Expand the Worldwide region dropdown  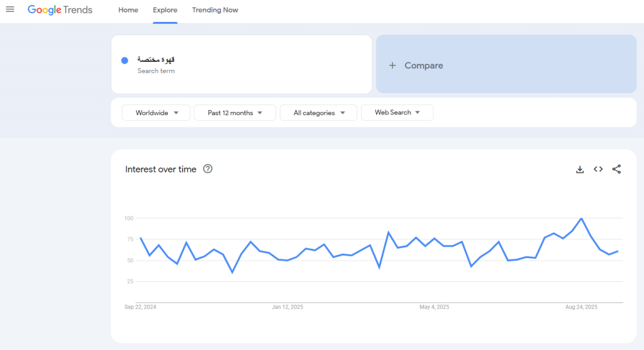[156, 113]
